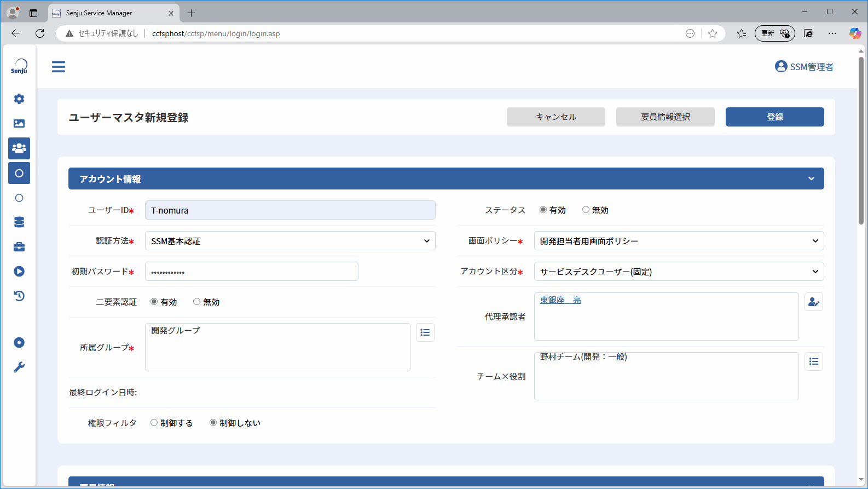The width and height of the screenshot is (868, 489).
Task: Click the browser address bar
Action: point(391,33)
